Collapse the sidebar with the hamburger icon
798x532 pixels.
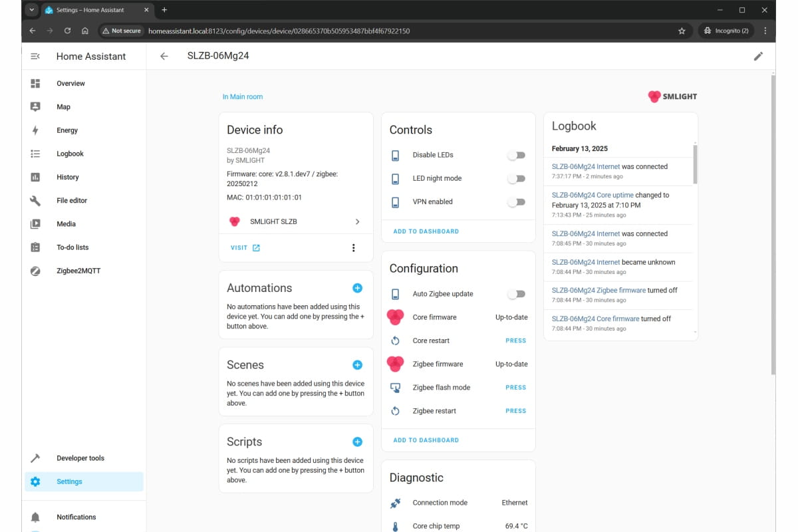tap(35, 57)
